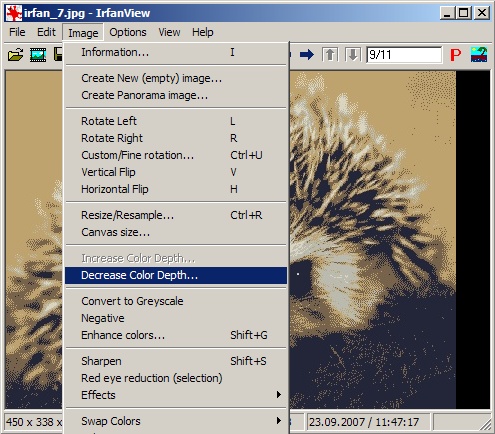Click the About IrfanView landscape icon
Image resolution: width=495 pixels, height=434 pixels.
coord(479,55)
